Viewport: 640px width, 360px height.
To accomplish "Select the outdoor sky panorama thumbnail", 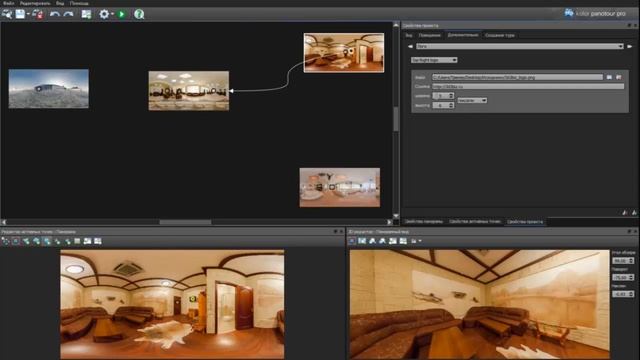I will point(49,89).
